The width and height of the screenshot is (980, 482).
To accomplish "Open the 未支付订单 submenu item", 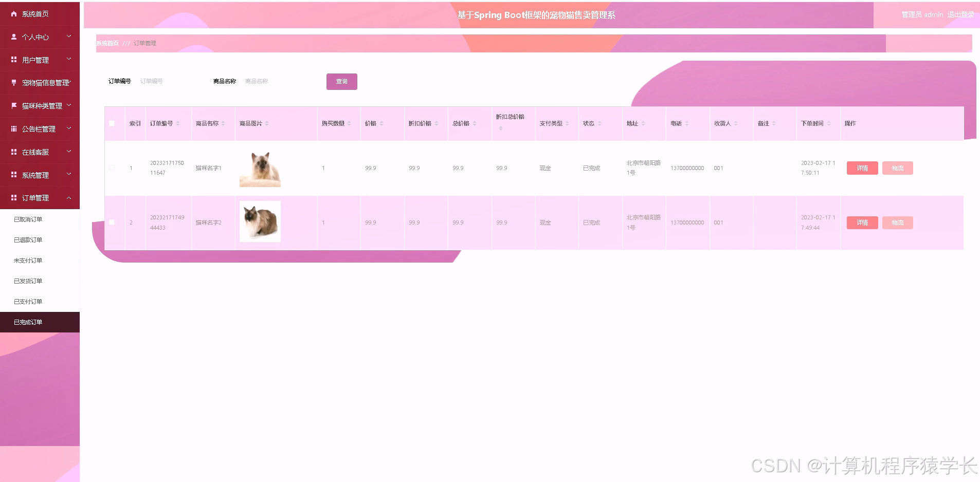I will [40, 261].
